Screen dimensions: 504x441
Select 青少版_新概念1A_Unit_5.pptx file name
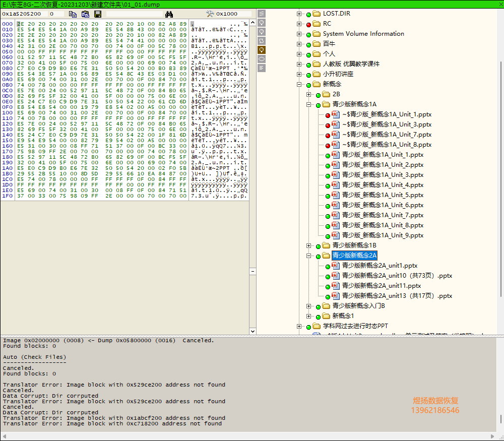pyautogui.click(x=383, y=195)
